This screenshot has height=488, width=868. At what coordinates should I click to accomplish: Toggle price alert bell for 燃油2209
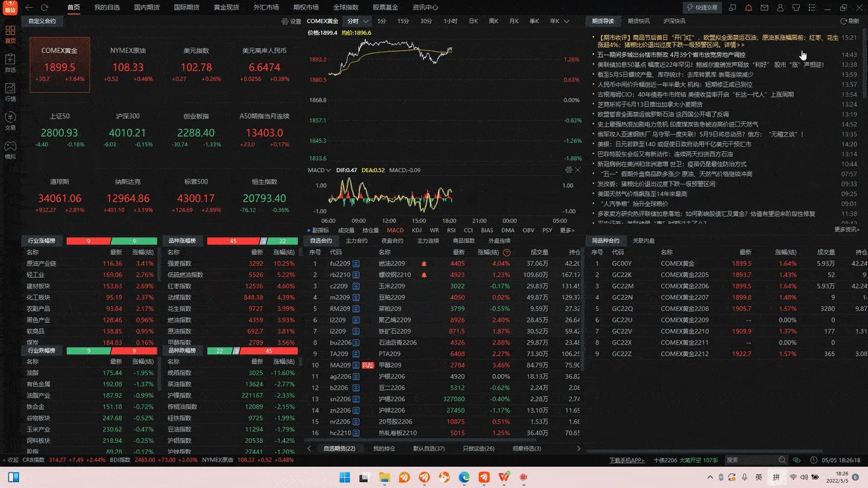pyautogui.click(x=424, y=264)
